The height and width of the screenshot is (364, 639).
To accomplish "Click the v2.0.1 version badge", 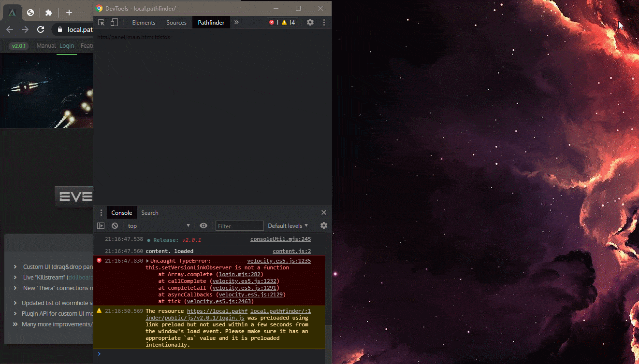I will pyautogui.click(x=19, y=46).
